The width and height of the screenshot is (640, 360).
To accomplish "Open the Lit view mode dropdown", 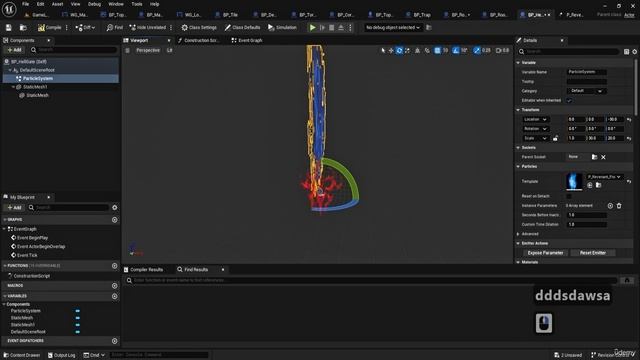I will 169,50.
